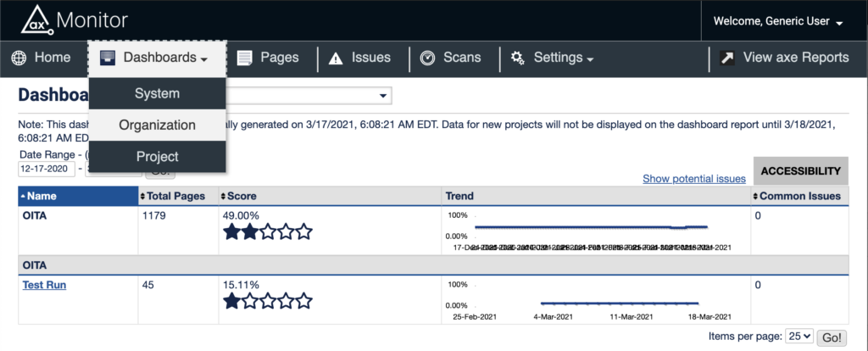868x351 pixels.
Task: Click the axe Monitor logo icon
Action: click(x=38, y=19)
